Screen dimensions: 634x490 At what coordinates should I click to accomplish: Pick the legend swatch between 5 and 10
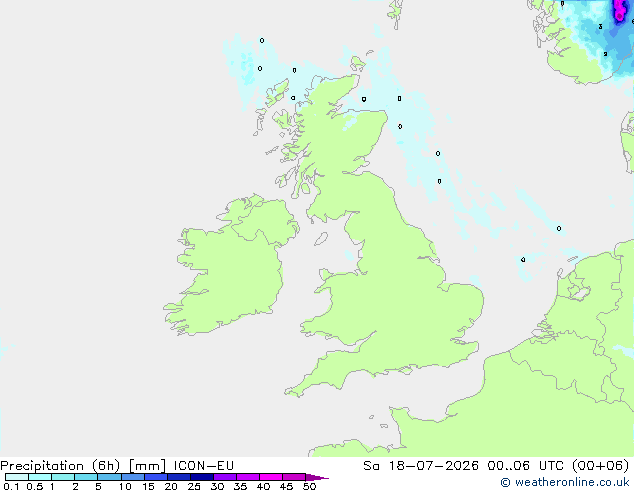109,477
